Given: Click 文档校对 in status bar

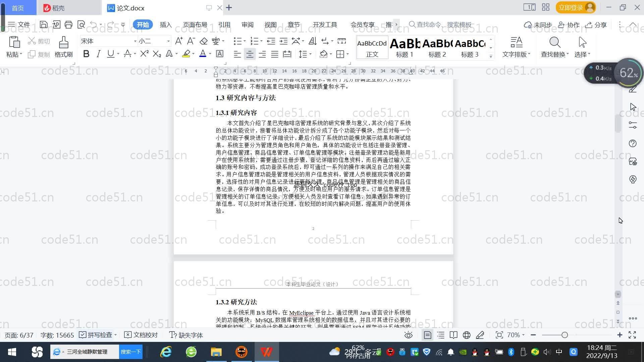Looking at the screenshot, I should pos(141,335).
